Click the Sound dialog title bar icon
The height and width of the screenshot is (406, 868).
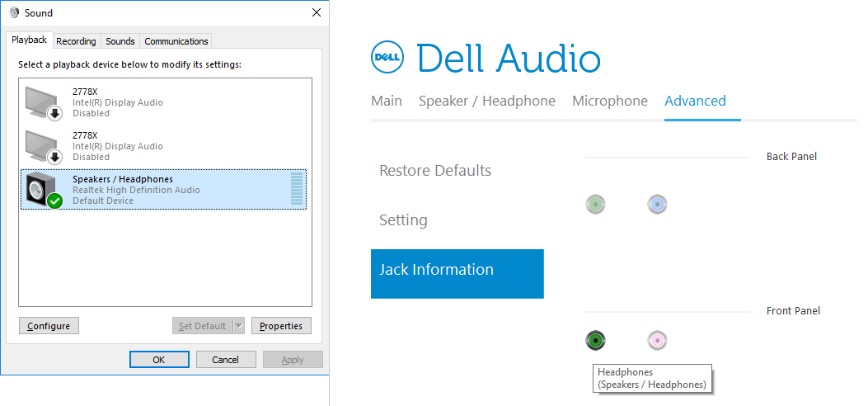14,12
